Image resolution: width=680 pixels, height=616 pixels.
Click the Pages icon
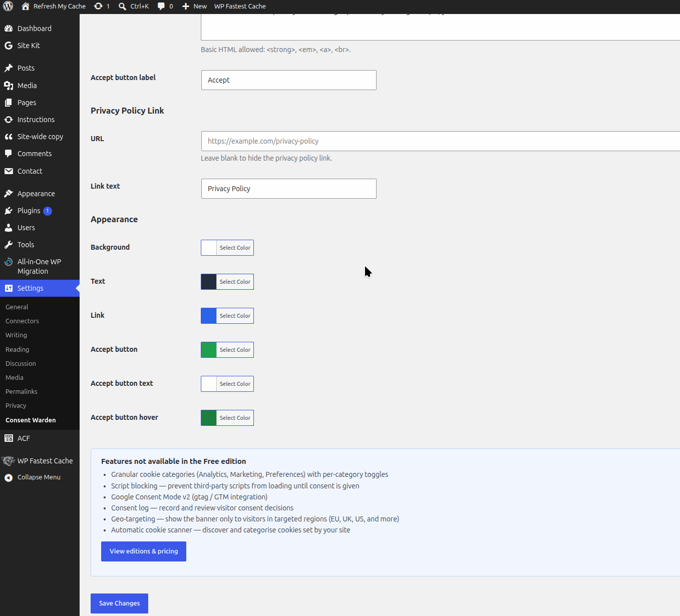click(x=9, y=103)
